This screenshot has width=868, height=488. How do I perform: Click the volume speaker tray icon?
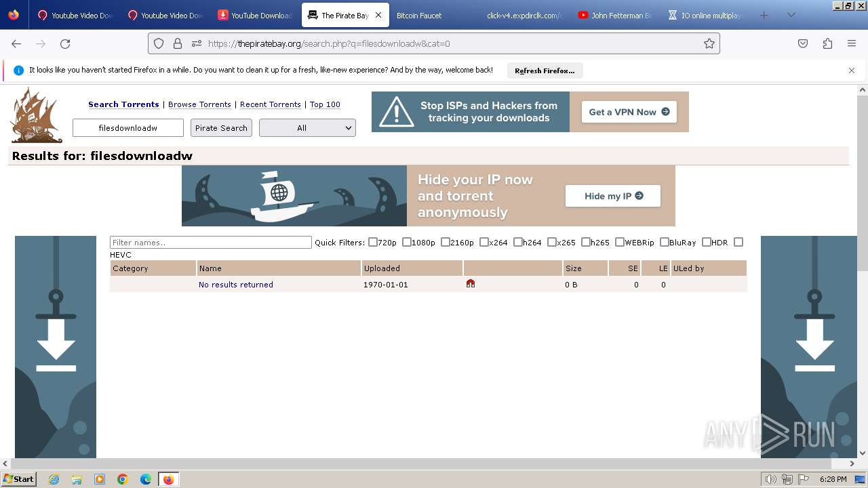click(771, 479)
